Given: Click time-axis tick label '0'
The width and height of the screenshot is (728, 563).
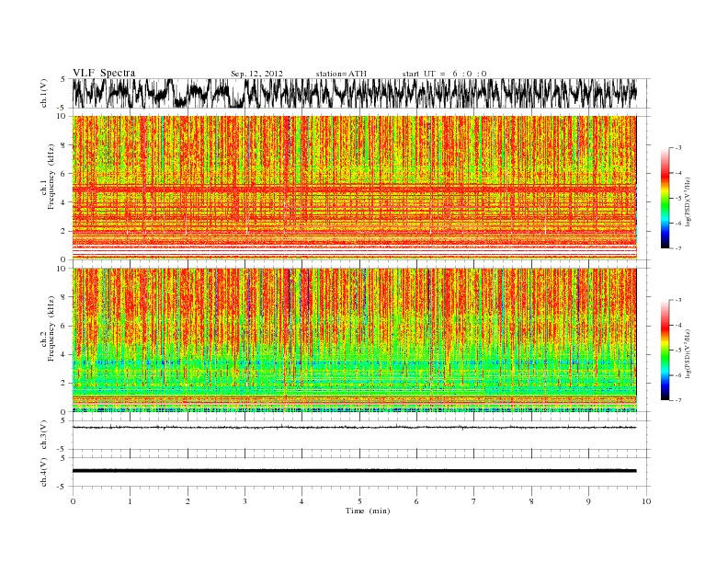Looking at the screenshot, I should [73, 501].
